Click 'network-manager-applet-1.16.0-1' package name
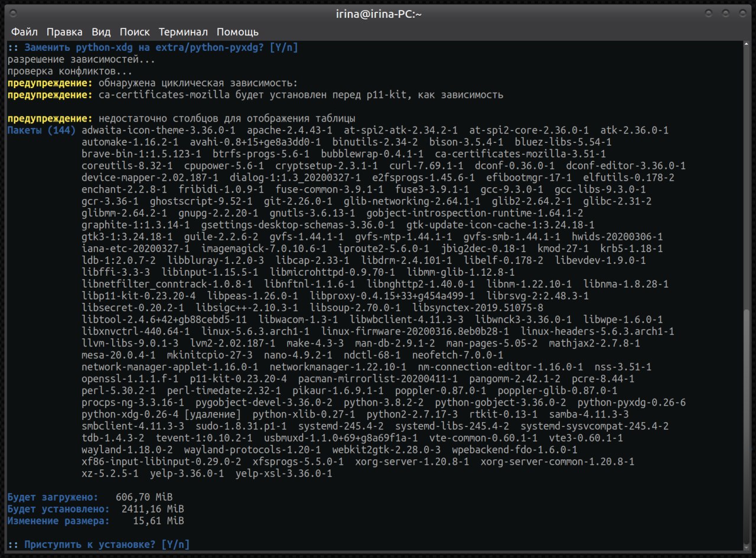 (x=170, y=366)
